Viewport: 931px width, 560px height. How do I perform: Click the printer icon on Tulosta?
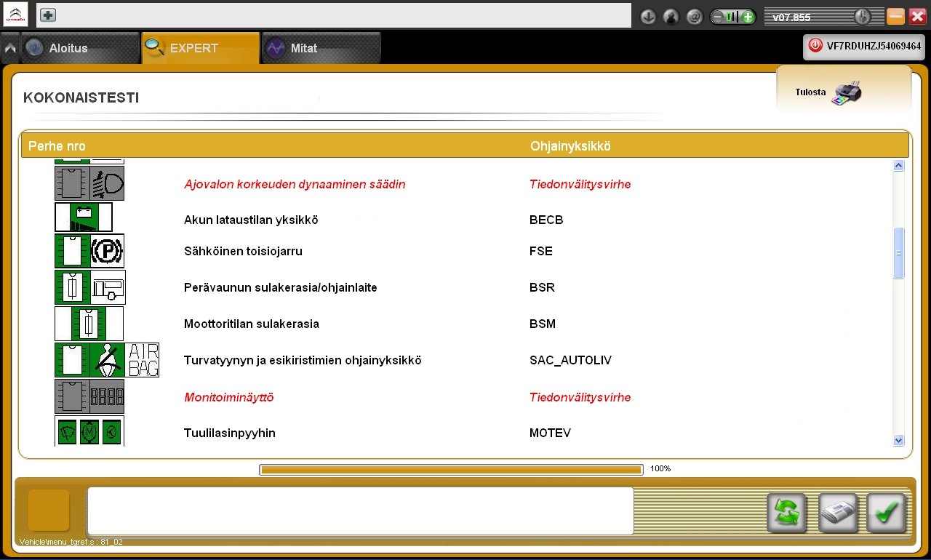coord(847,93)
